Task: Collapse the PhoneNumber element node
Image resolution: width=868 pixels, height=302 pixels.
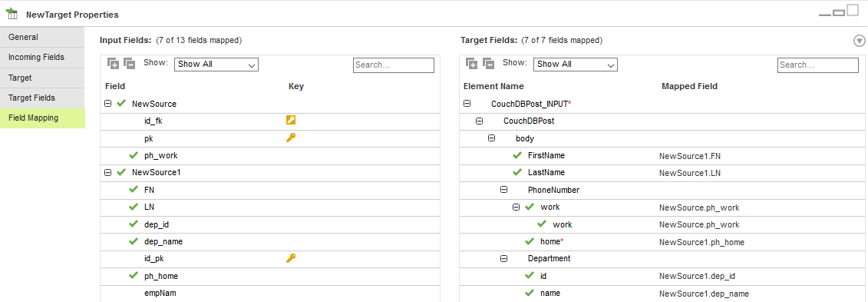Action: [503, 190]
